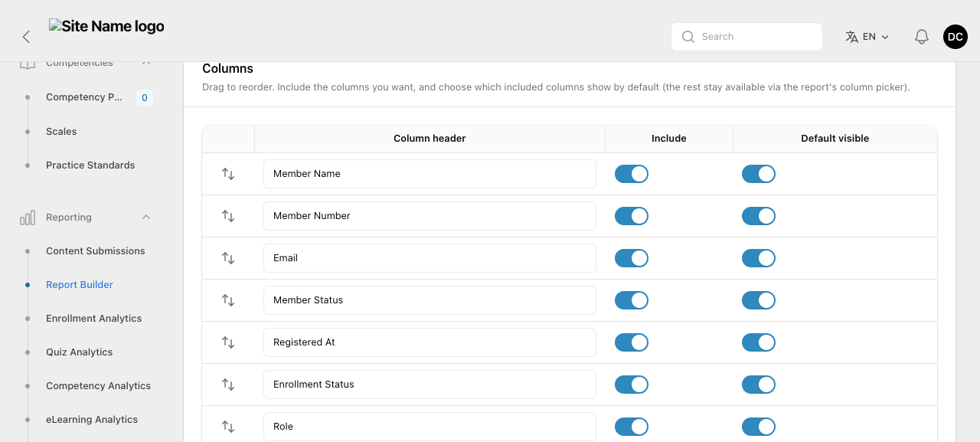Click reorder handle for Member Status row
Viewport: 980px width, 442px height.
228,300
